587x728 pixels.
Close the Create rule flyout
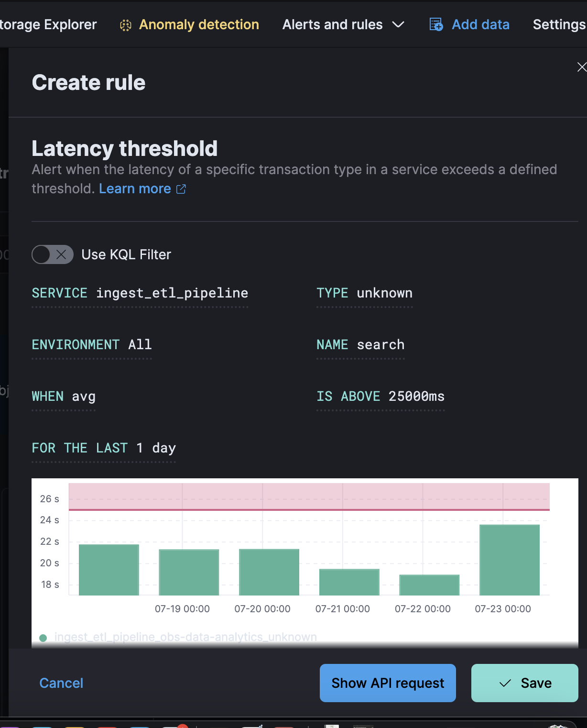coord(581,67)
